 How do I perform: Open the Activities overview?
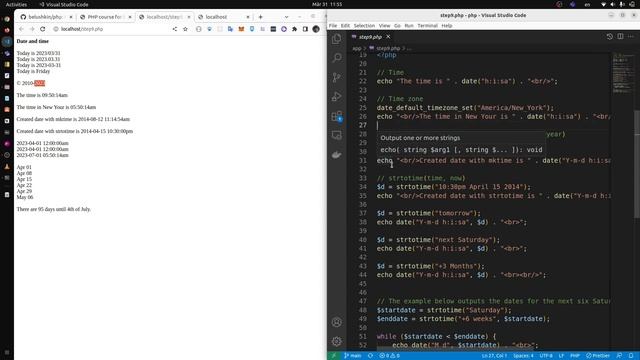tap(16, 4)
